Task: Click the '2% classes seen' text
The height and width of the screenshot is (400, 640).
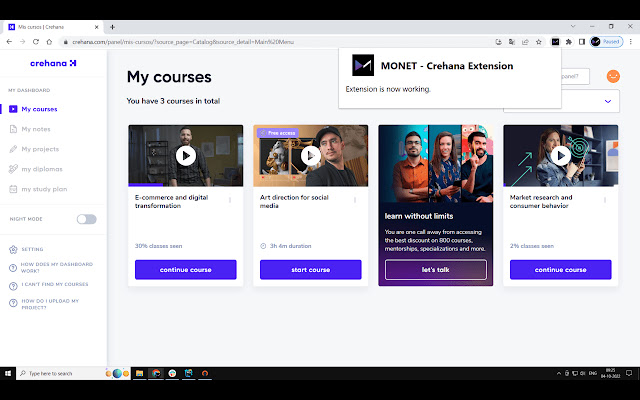Action: pos(532,246)
